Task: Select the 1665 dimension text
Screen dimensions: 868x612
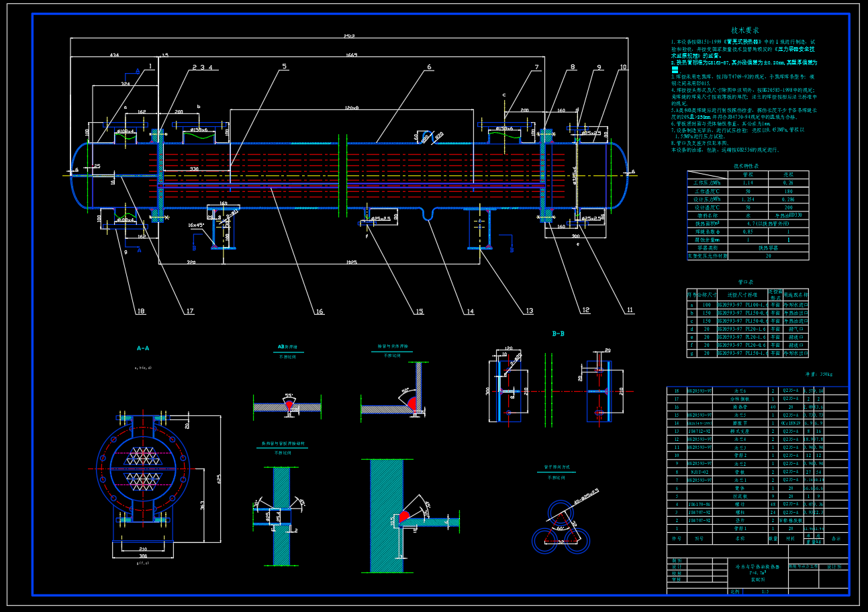Action: coord(351,54)
